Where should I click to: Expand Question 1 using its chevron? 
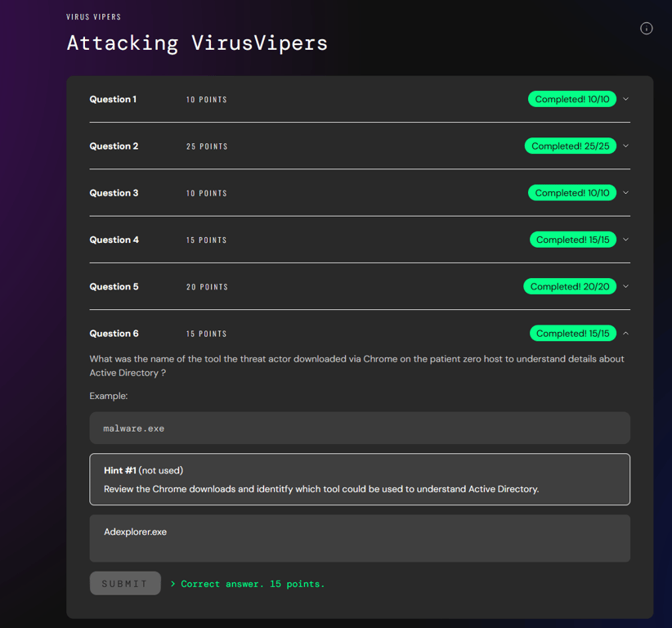[626, 100]
